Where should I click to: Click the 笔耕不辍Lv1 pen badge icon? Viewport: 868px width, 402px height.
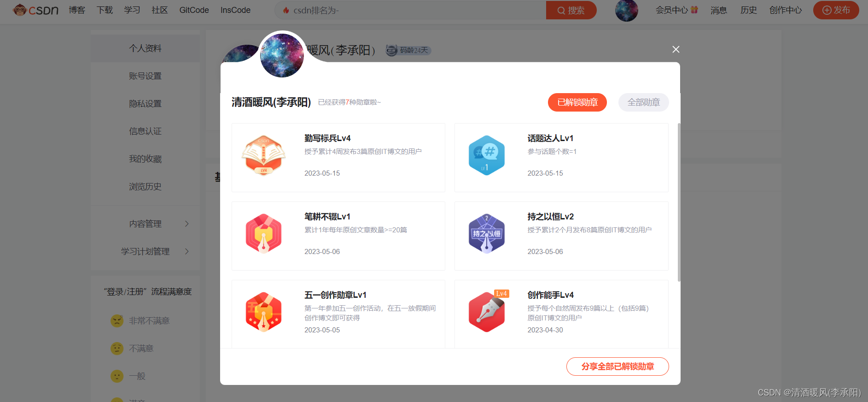pos(263,234)
